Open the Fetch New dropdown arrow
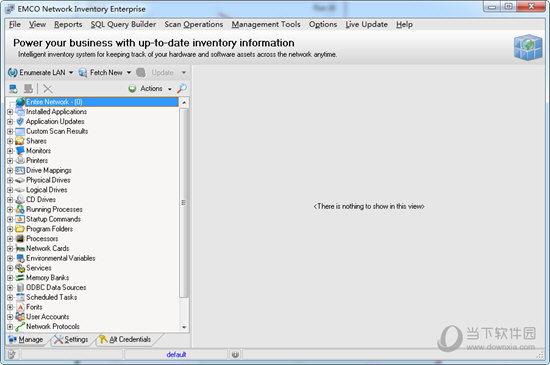This screenshot has height=365, width=550. [129, 73]
